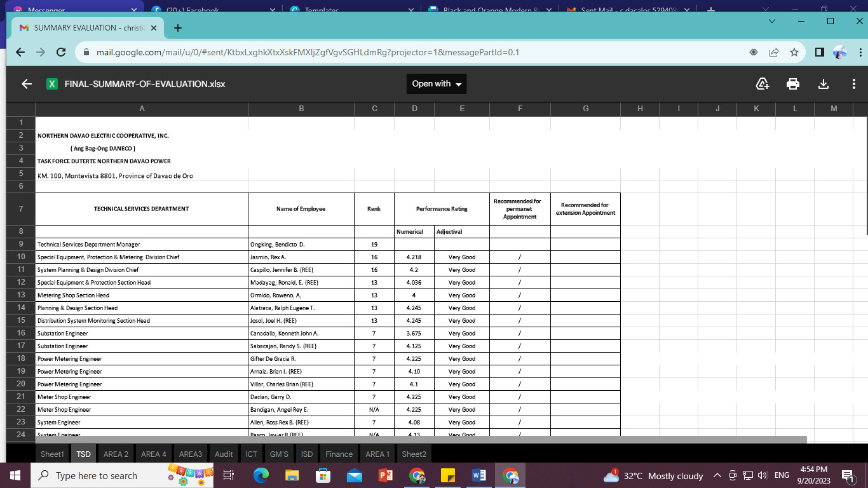The height and width of the screenshot is (488, 868).
Task: Print the spreadsheet using printer icon
Action: click(793, 84)
